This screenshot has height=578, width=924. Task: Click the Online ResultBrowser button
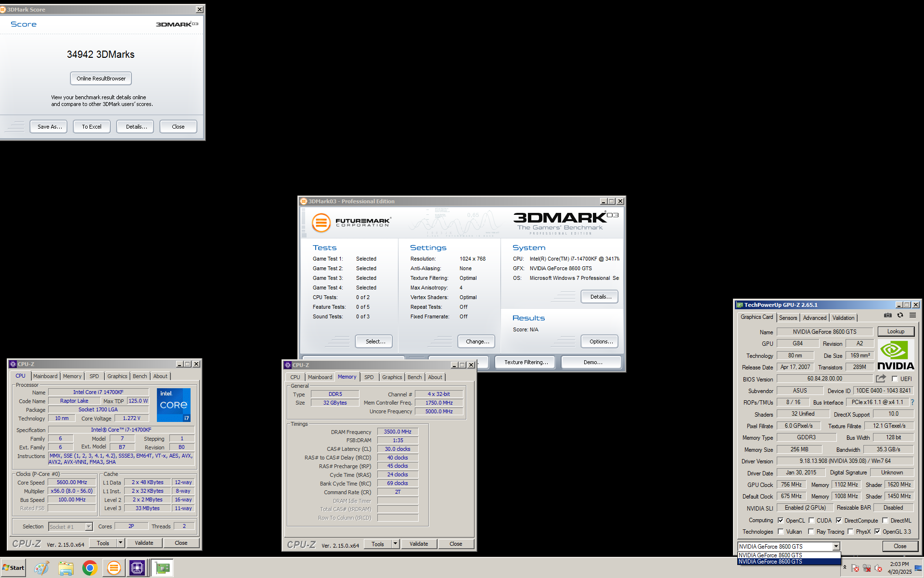coord(101,79)
